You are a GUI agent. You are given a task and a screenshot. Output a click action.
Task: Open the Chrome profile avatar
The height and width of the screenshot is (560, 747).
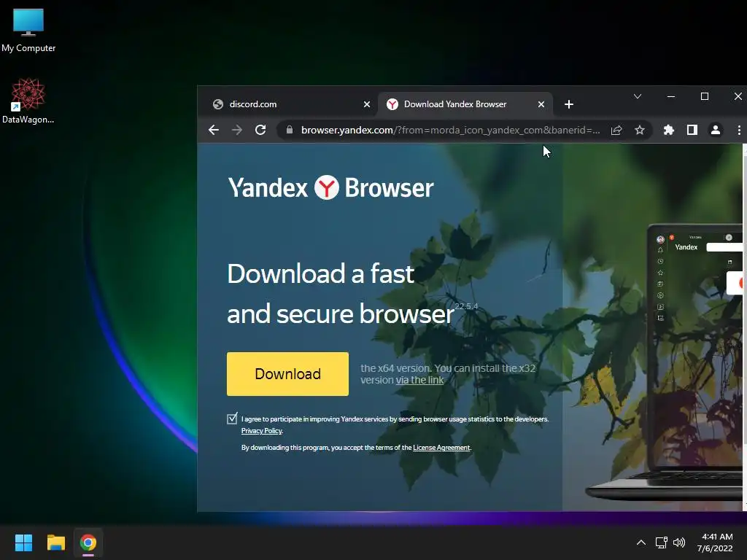click(716, 130)
